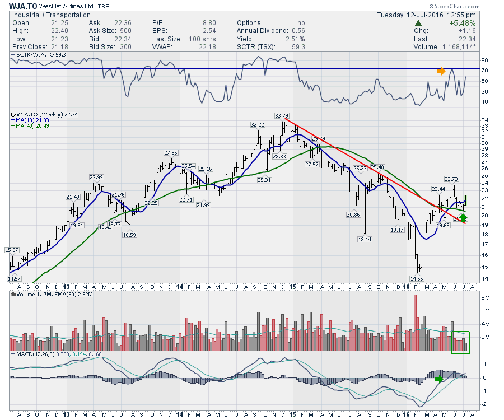Screen dimensions: 504x420
Task: Select the Prev Close value 21.18
Action: (x=59, y=47)
